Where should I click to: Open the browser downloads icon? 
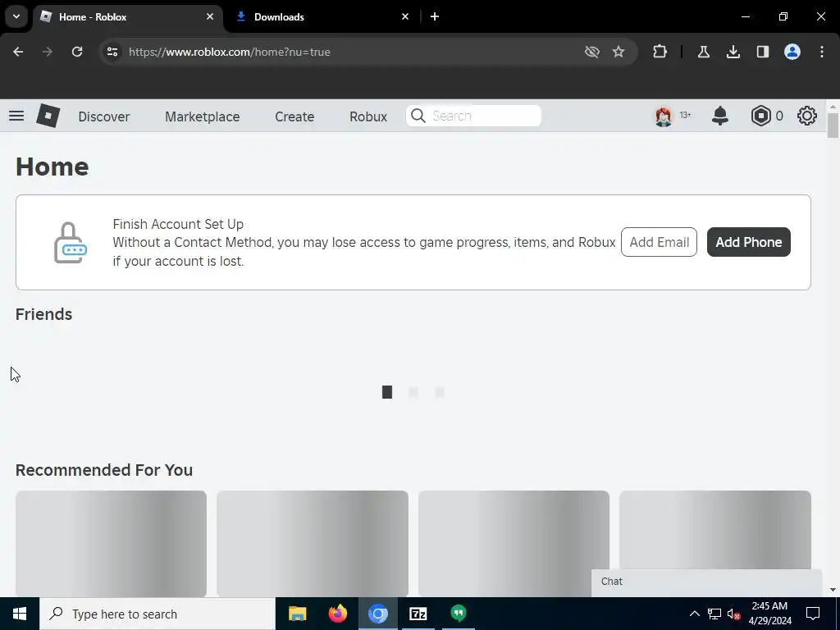tap(733, 52)
